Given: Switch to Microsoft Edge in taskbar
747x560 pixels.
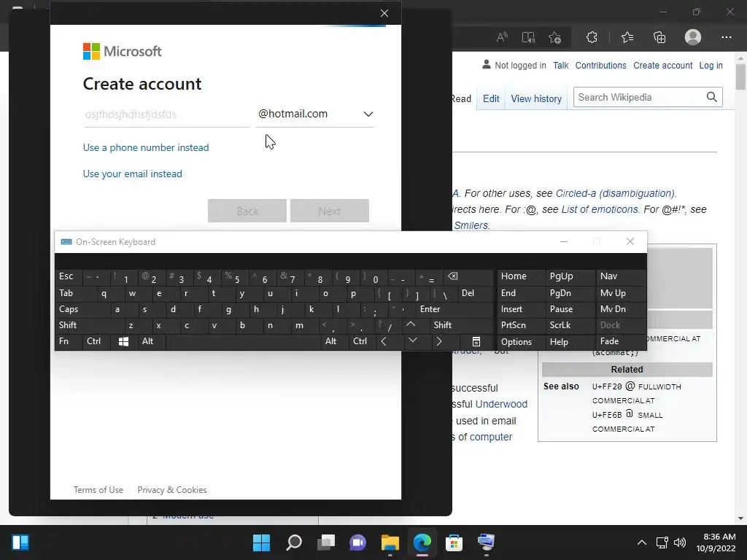Looking at the screenshot, I should [x=422, y=542].
